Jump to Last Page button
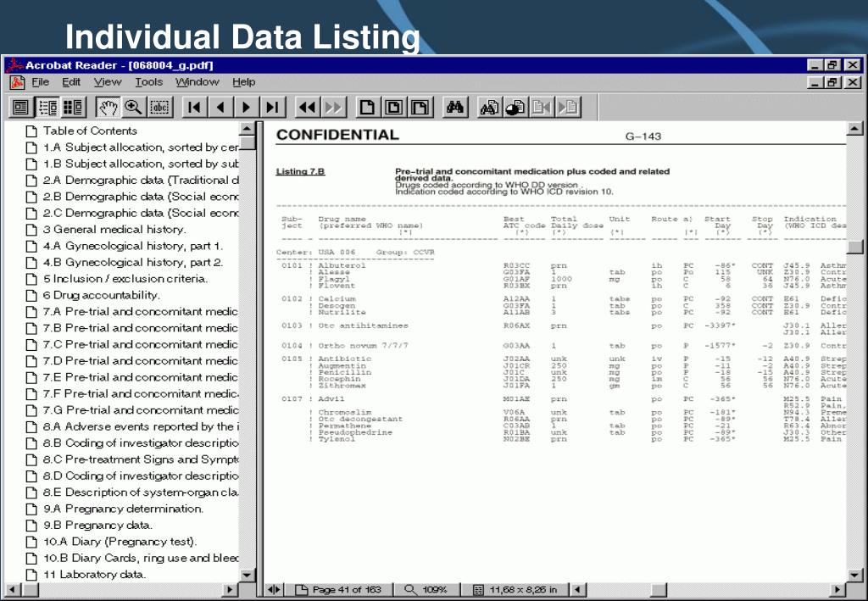This screenshot has height=601, width=868. pos(272,107)
